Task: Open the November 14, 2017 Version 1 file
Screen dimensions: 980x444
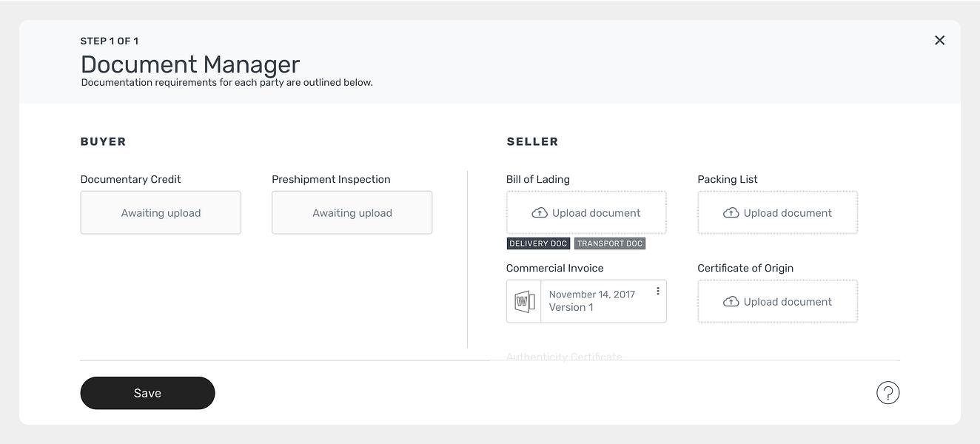Action: [x=592, y=301]
